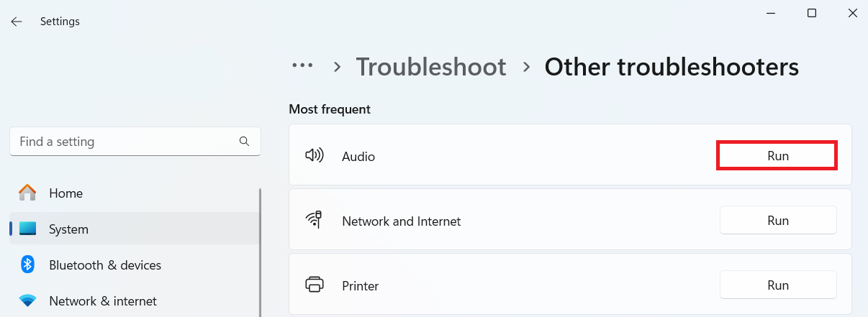Click the sidebar navigation scrollbar

click(260, 252)
